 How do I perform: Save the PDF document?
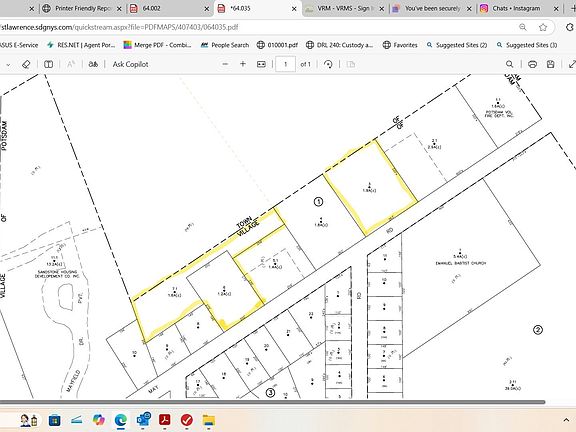pyautogui.click(x=550, y=64)
